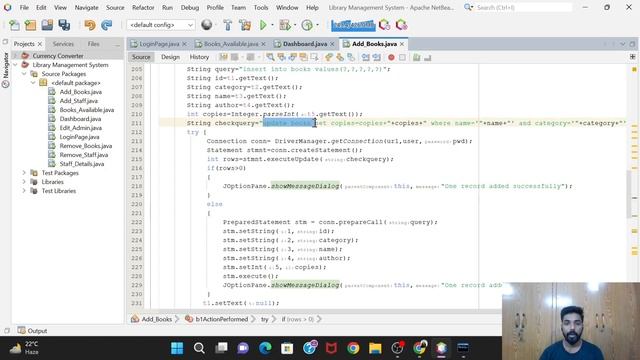Toggle Highlight Search icon in editor toolbar
The height and width of the screenshot is (360, 640).
[303, 58]
